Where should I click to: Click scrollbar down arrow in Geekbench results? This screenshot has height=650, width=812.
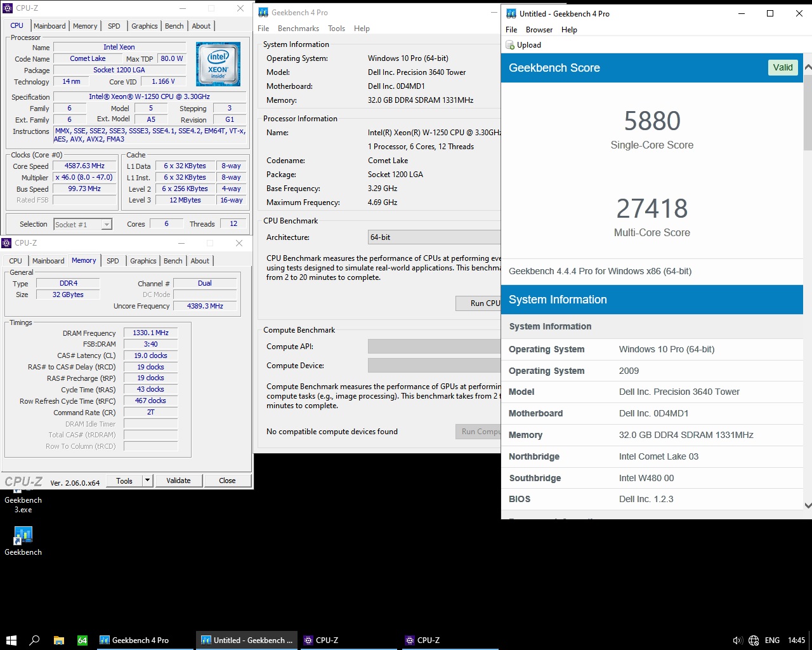click(808, 505)
